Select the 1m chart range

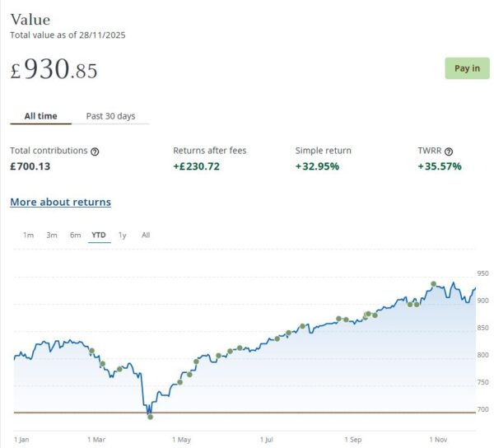tap(28, 236)
